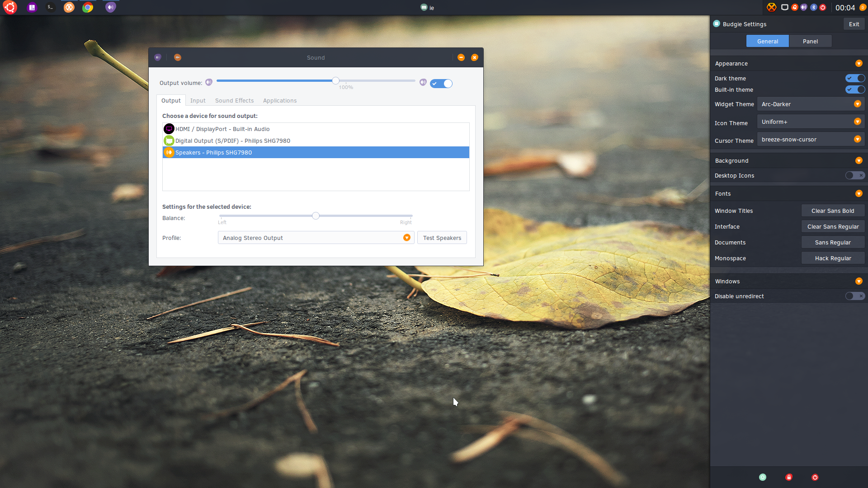Switch to the Applications tab

(x=280, y=100)
